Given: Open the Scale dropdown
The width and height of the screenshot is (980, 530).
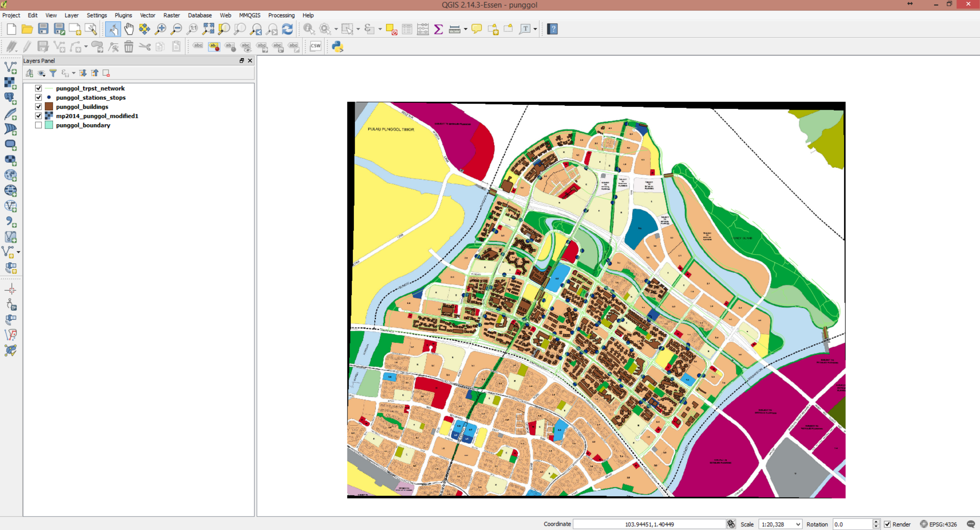Looking at the screenshot, I should click(798, 524).
